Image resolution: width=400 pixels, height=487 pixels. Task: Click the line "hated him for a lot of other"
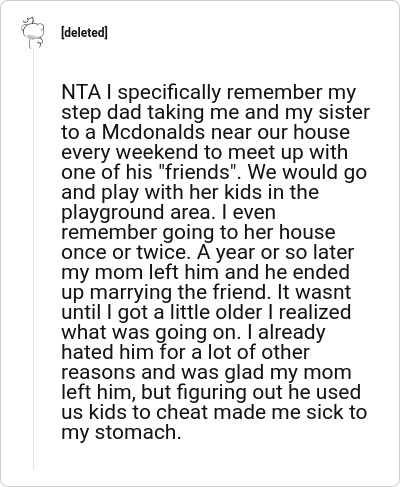pyautogui.click(x=185, y=352)
